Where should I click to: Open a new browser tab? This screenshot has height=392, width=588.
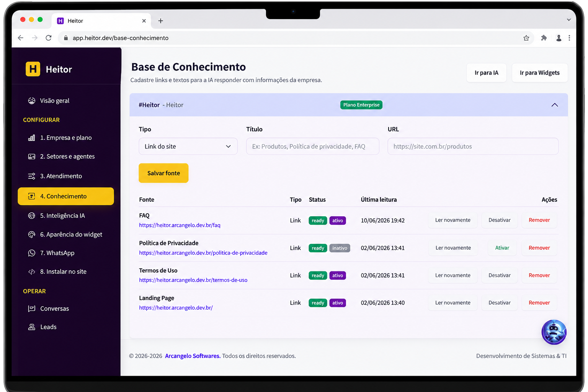[161, 21]
